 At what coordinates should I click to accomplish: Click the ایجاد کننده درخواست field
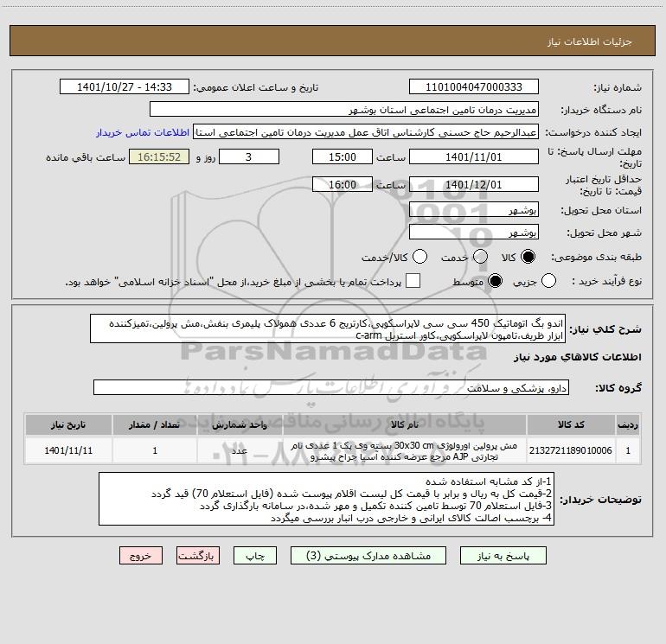click(366, 132)
